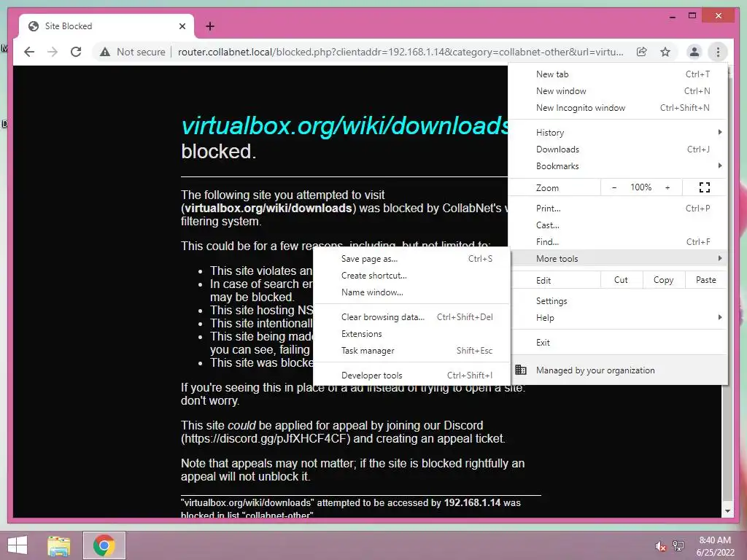Screen dimensions: 747x560
Task: Choose Print from the menu
Action: tap(618, 208)
